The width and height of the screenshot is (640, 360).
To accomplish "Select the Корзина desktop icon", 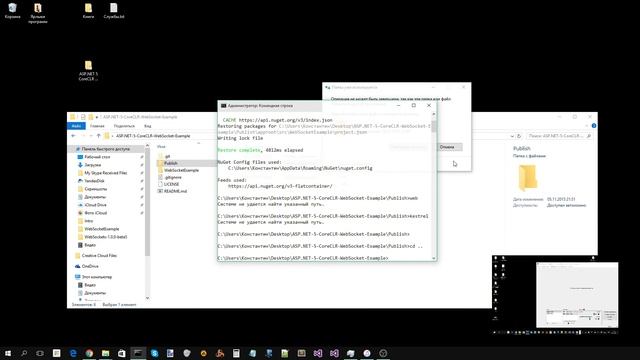I will click(x=12, y=11).
